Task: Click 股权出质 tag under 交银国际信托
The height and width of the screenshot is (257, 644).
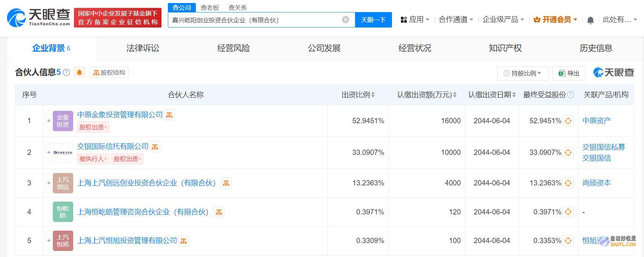Action: coord(128,159)
